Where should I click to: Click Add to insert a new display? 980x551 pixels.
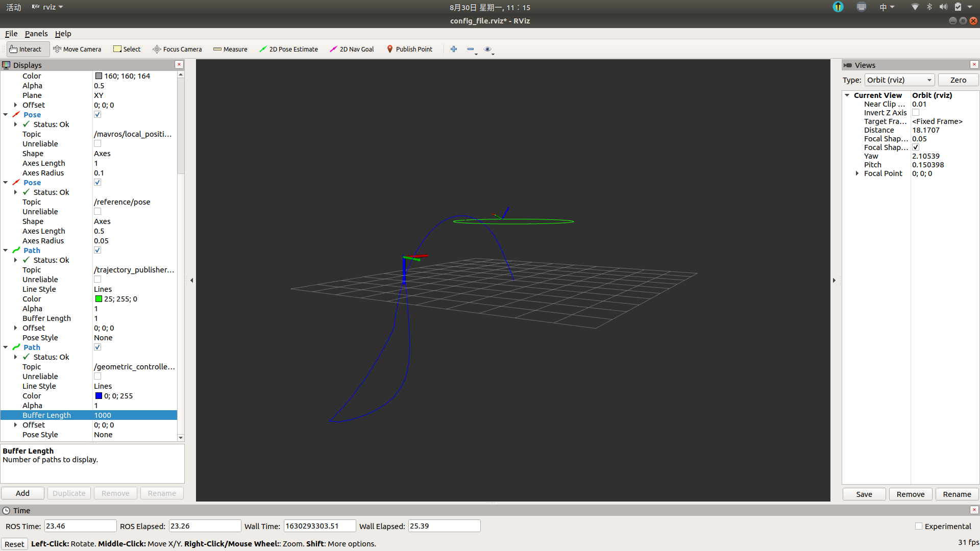(x=22, y=493)
